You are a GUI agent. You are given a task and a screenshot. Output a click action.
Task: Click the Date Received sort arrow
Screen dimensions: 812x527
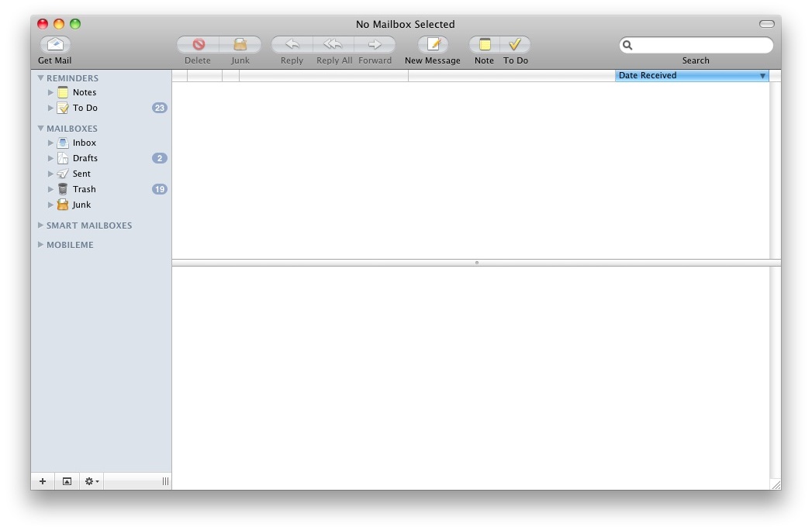pos(762,76)
